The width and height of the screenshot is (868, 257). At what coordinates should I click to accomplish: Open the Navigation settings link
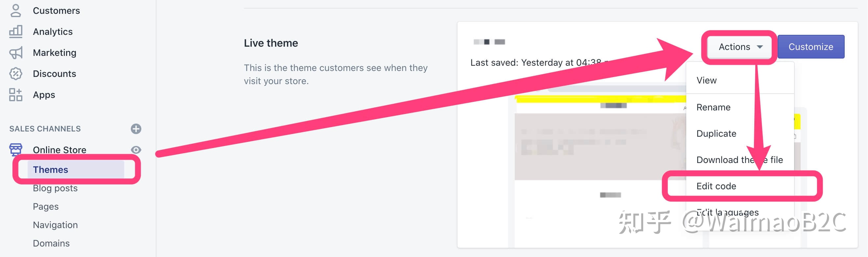[55, 225]
